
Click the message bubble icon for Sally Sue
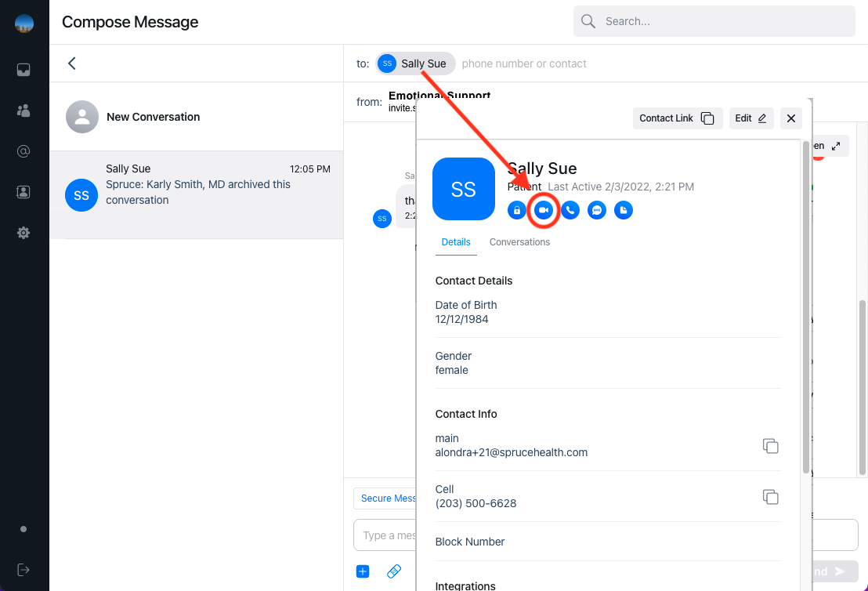click(x=597, y=210)
